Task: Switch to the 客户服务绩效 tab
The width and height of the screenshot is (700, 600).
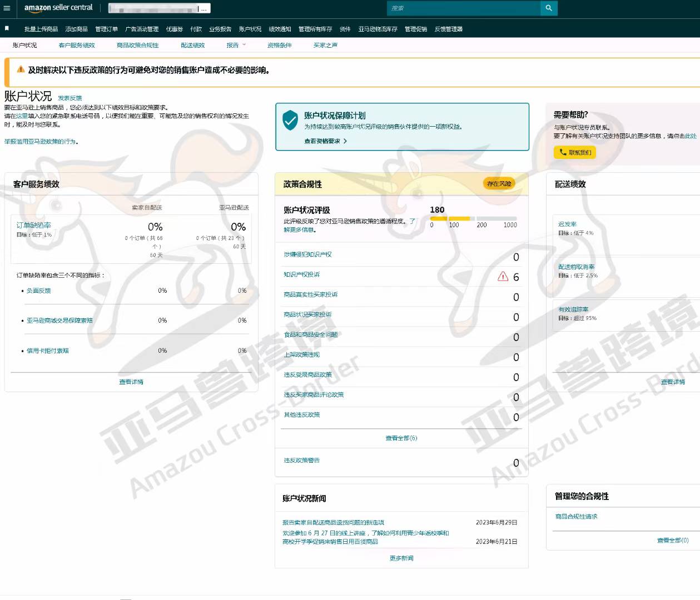Action: pos(77,45)
